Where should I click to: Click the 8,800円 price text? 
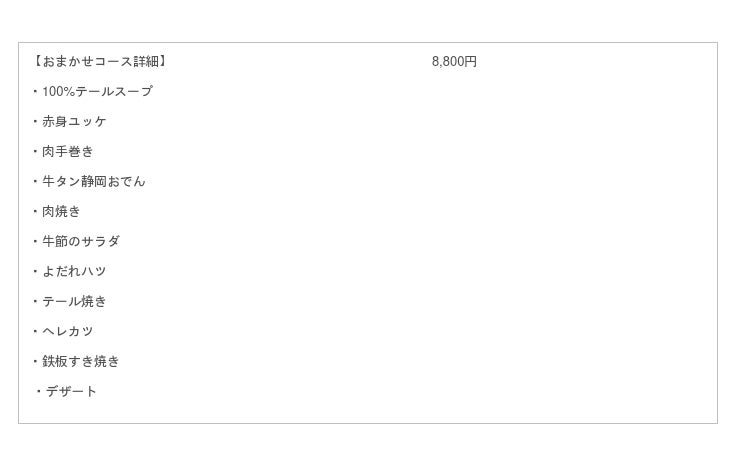click(x=454, y=61)
